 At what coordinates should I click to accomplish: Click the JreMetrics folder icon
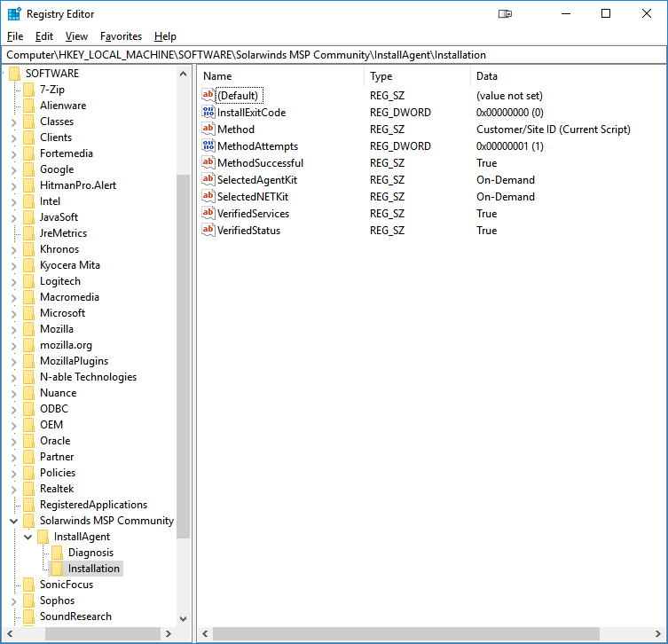[x=29, y=233]
